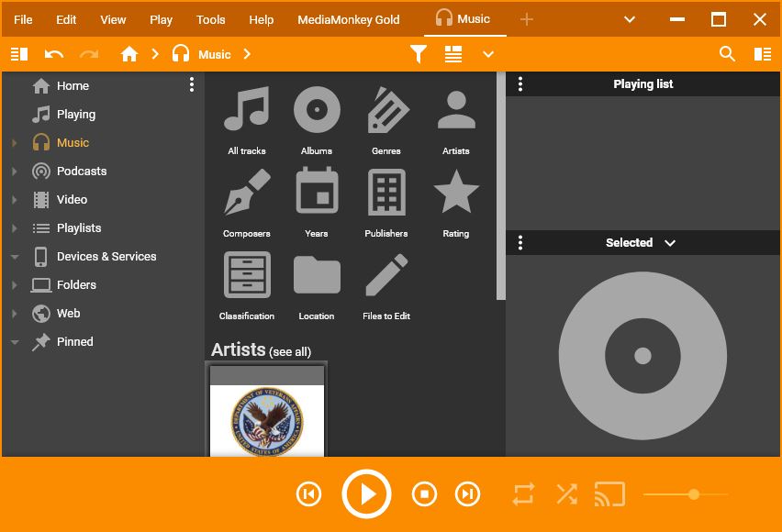Open the Classification view
Viewport: 782px width, 532px height.
[x=247, y=285]
